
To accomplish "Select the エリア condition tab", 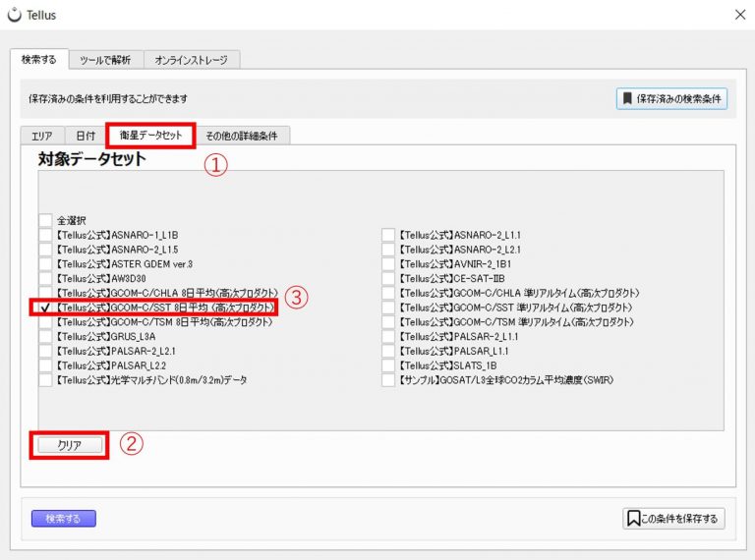I will point(42,137).
